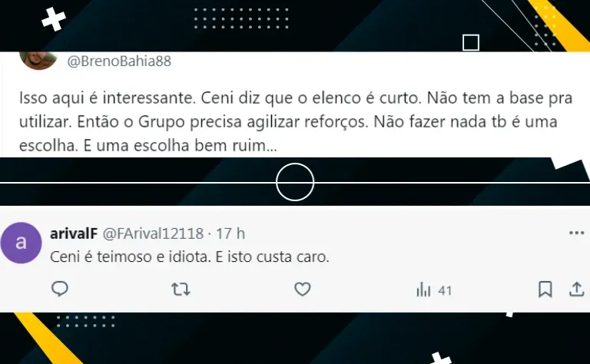Visit the @BrenoBahia88 handle
This screenshot has height=364, width=590.
point(119,61)
